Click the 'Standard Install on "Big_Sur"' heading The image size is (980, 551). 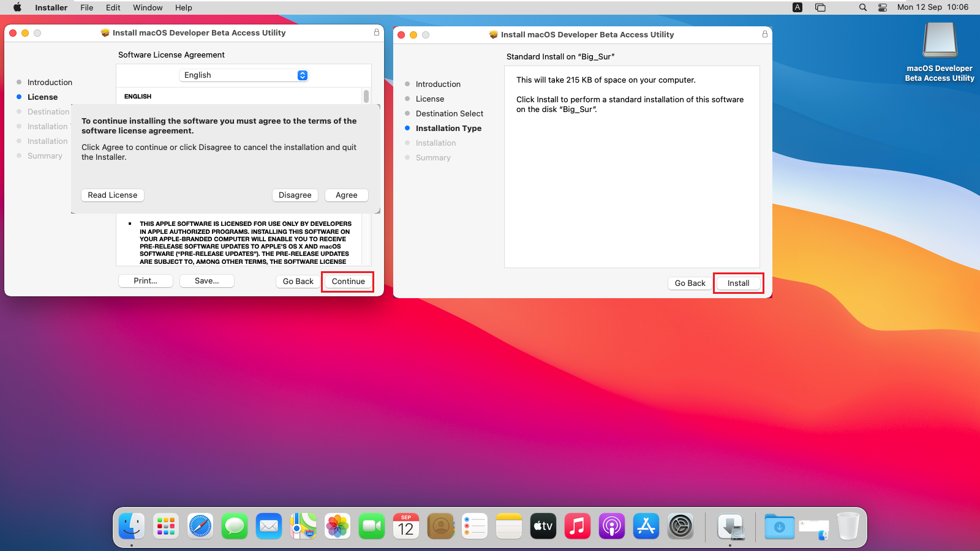[x=560, y=56]
